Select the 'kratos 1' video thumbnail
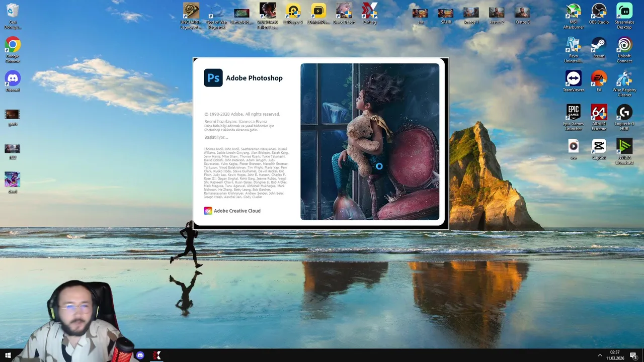This screenshot has height=362, width=644. (471, 13)
